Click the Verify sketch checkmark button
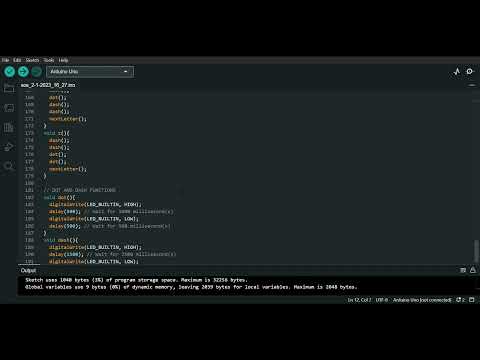The image size is (480, 360). click(x=10, y=71)
